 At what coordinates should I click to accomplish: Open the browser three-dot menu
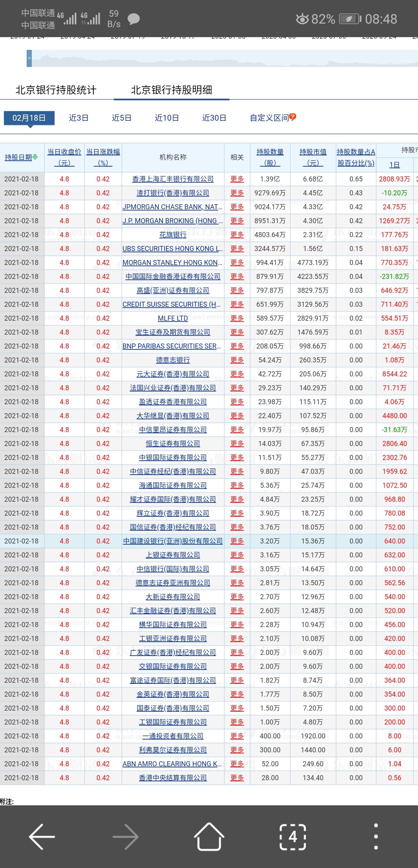click(376, 837)
